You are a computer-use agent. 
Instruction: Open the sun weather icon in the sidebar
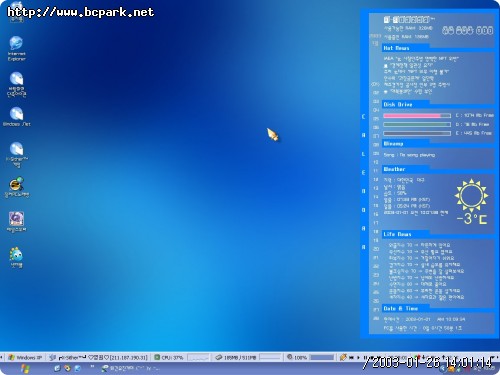pyautogui.click(x=471, y=196)
